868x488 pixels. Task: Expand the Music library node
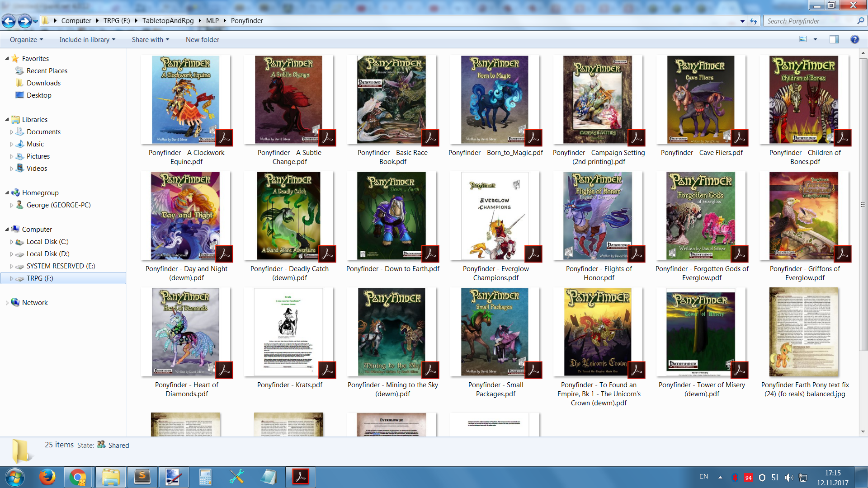12,144
